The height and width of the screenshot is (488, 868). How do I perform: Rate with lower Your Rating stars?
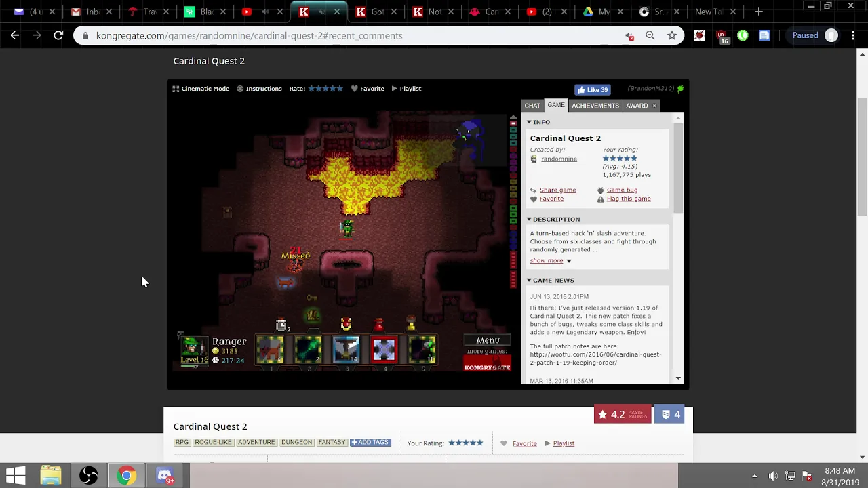pyautogui.click(x=466, y=443)
